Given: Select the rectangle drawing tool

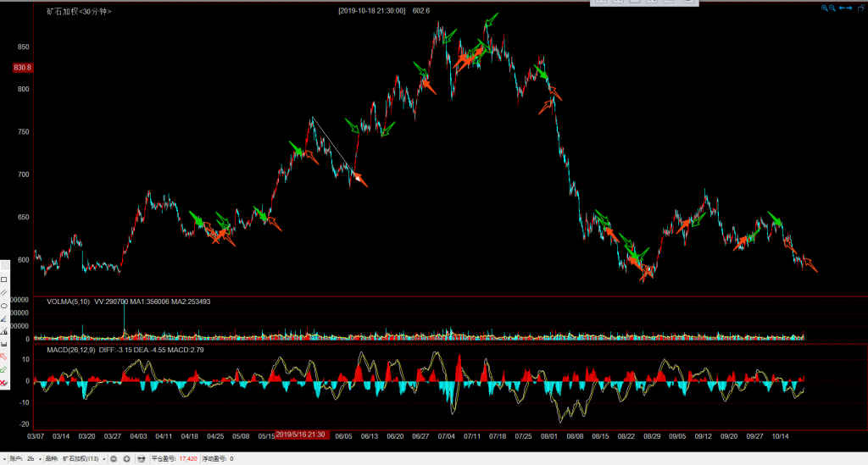Looking at the screenshot, I should pos(4,279).
